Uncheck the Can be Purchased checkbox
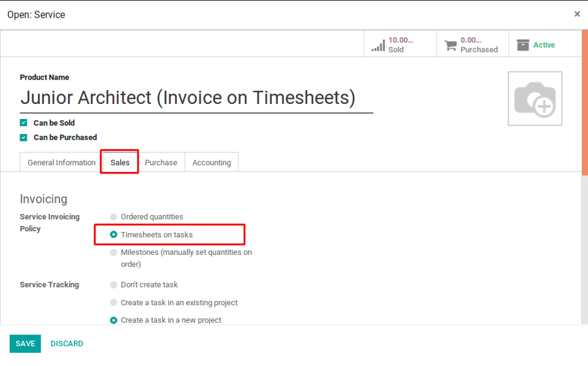Screen dimensions: 588x366 tap(24, 137)
